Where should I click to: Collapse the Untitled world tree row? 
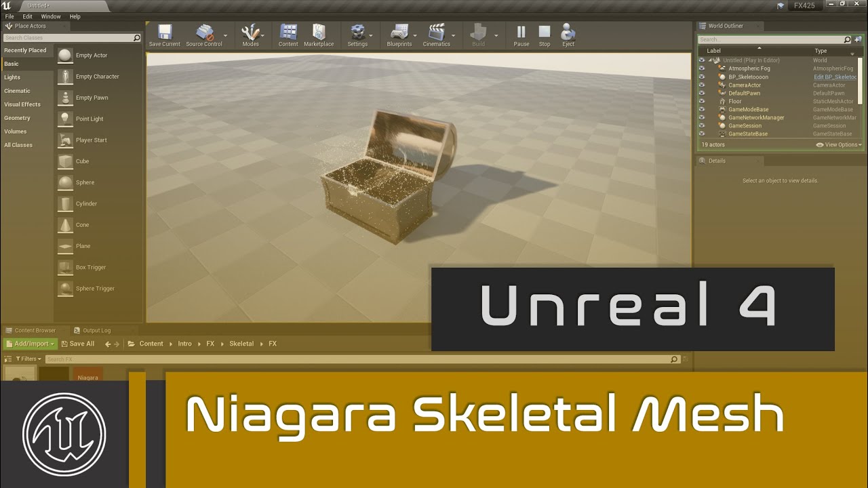(x=711, y=60)
